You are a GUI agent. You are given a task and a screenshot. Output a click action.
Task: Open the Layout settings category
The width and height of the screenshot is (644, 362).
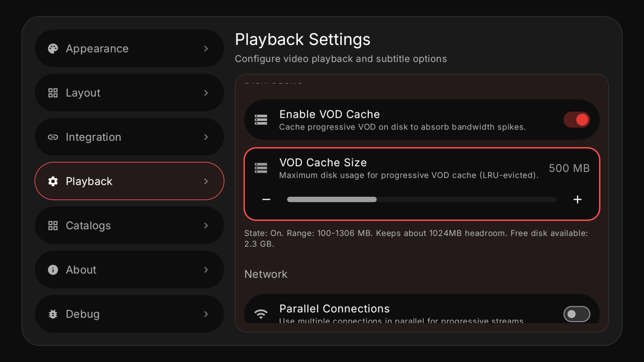click(129, 93)
